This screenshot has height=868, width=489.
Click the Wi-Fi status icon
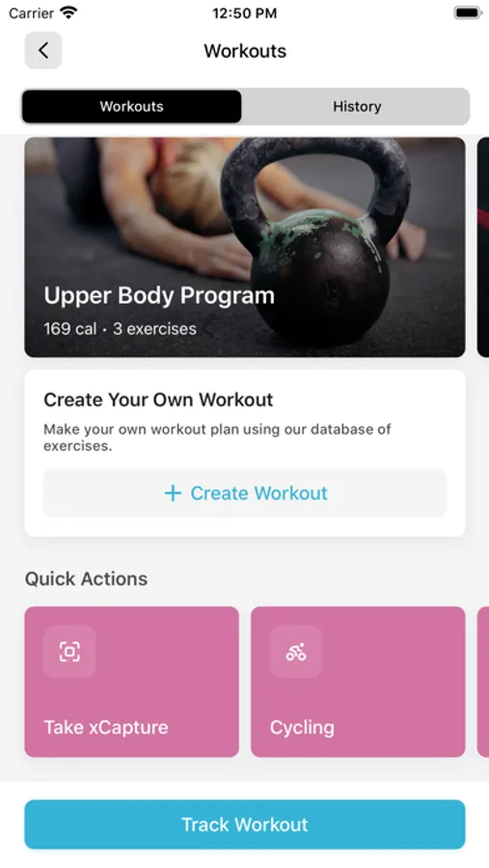(68, 14)
